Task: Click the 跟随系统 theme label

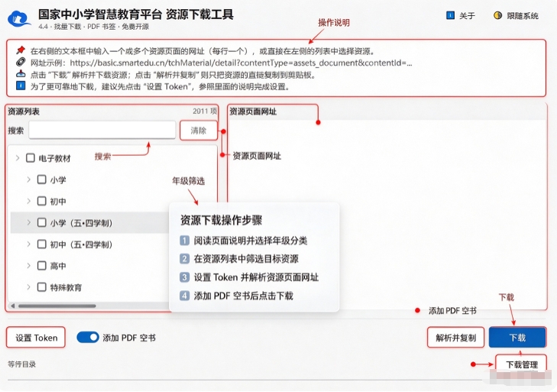Action: click(x=522, y=15)
